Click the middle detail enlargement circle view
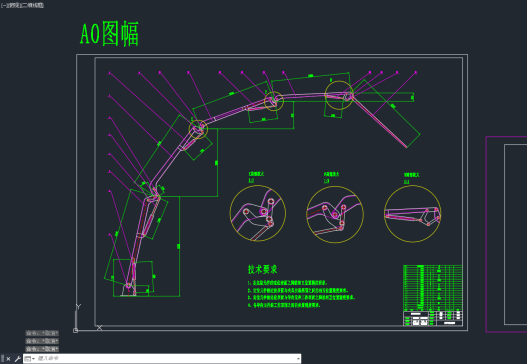 [x=335, y=214]
